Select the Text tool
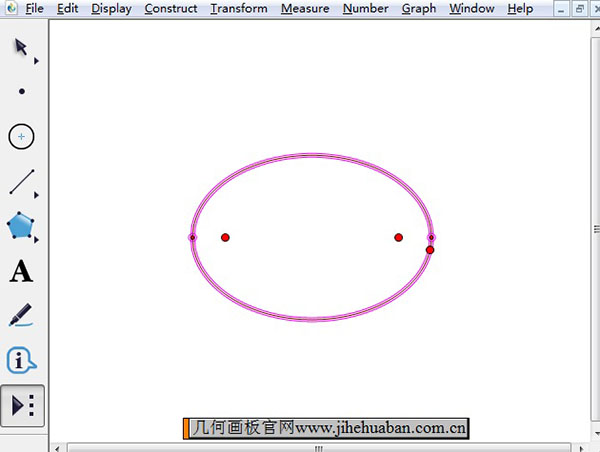The width and height of the screenshot is (600, 452). [x=21, y=271]
